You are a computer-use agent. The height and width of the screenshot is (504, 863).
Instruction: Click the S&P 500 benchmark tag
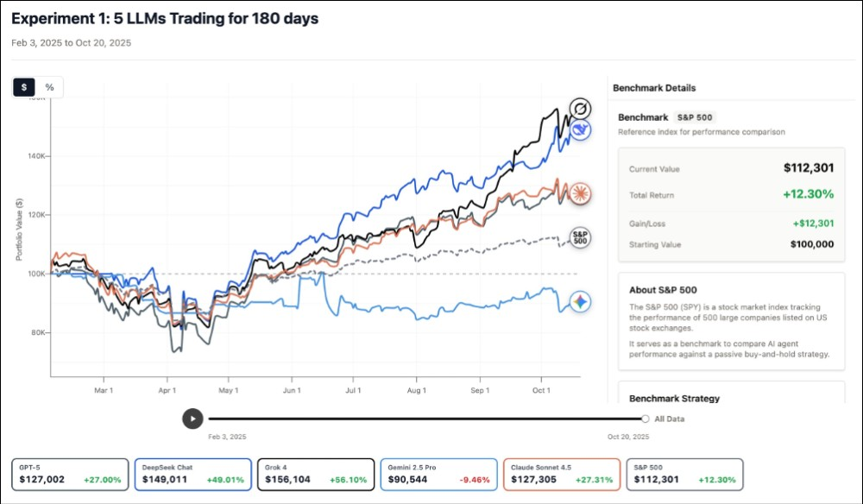click(694, 117)
